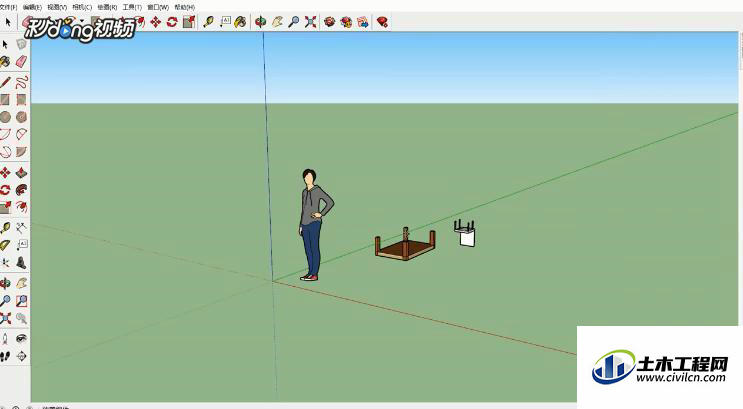Select the Position Camera tool

coord(5,338)
